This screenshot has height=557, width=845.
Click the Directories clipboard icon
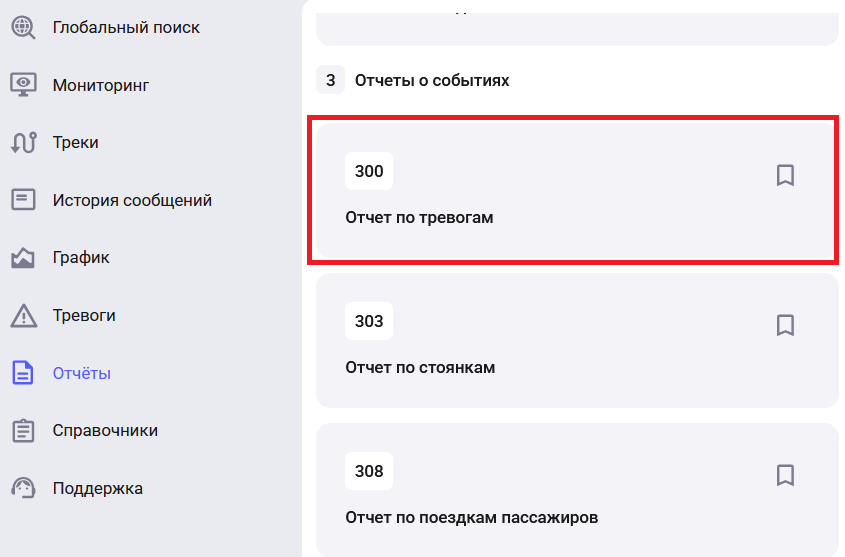click(x=23, y=431)
